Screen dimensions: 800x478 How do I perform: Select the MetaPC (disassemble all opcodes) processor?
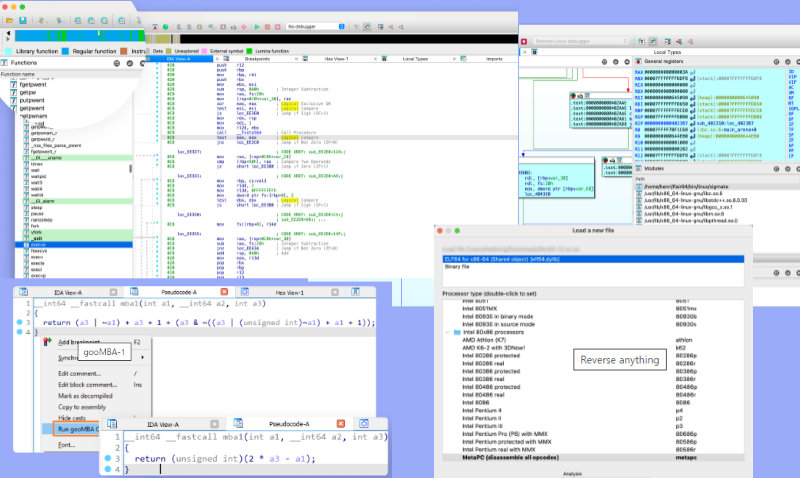pos(593,458)
